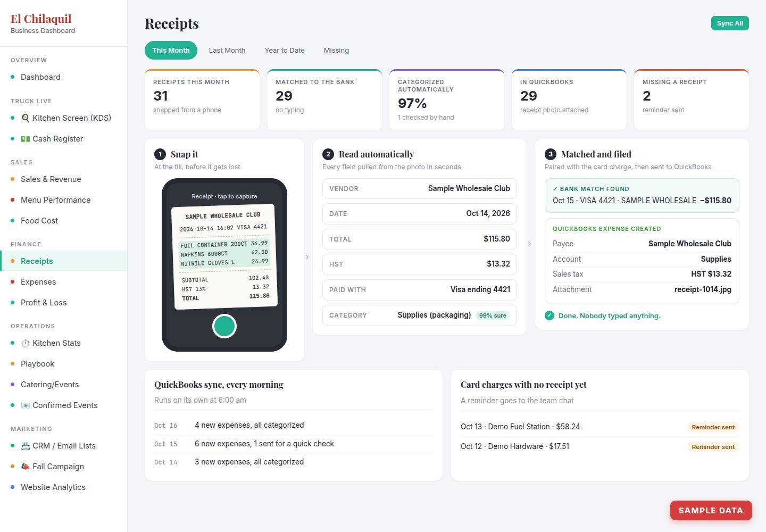Click the card-index icon beside CRM / Email Lists
Screen dimensions: 766x532
[x=25, y=446]
